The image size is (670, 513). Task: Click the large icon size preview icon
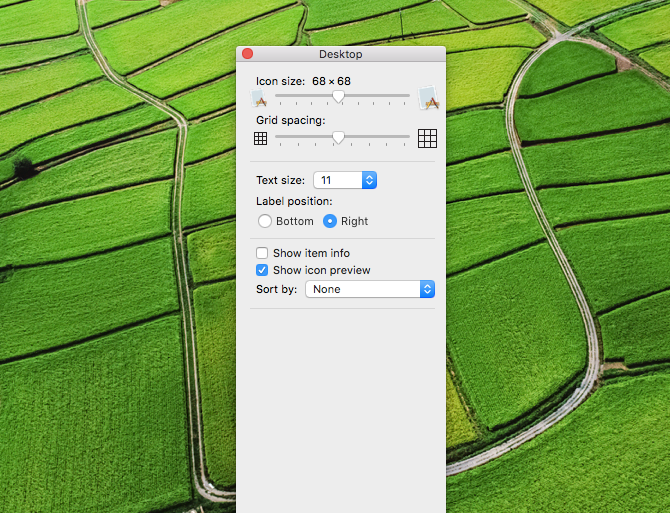(429, 97)
